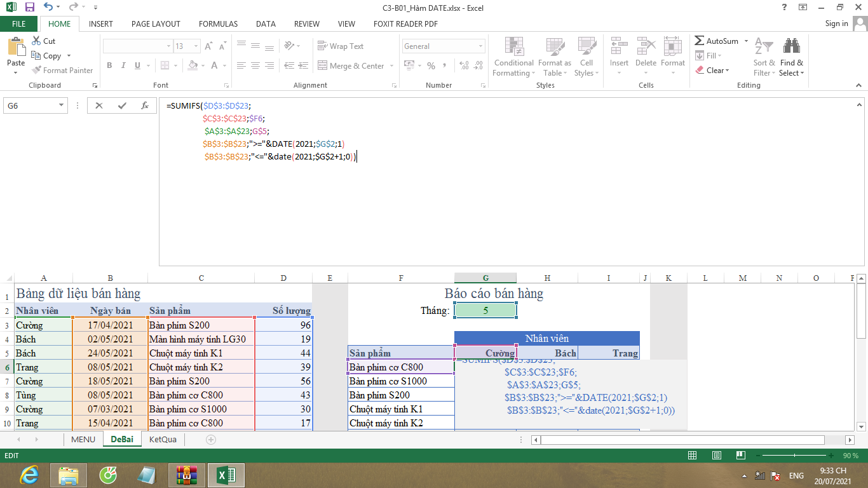
Task: Open the Font Color picker dropdown
Action: coord(224,65)
